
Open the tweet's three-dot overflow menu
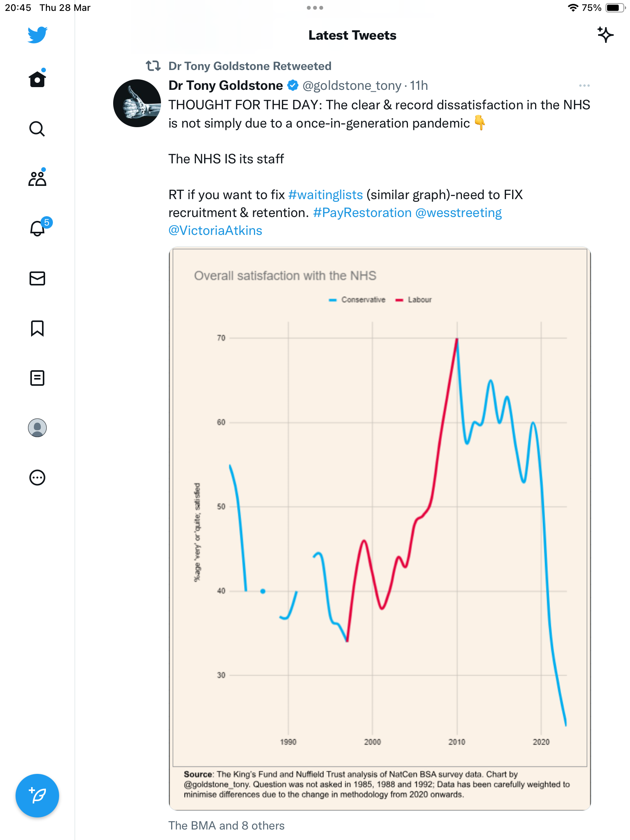[x=584, y=86]
